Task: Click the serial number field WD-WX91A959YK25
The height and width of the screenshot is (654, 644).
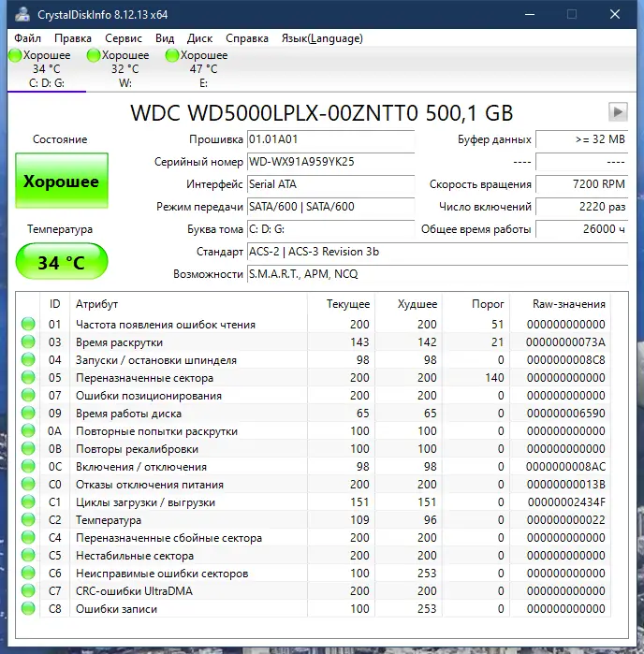Action: (x=330, y=162)
